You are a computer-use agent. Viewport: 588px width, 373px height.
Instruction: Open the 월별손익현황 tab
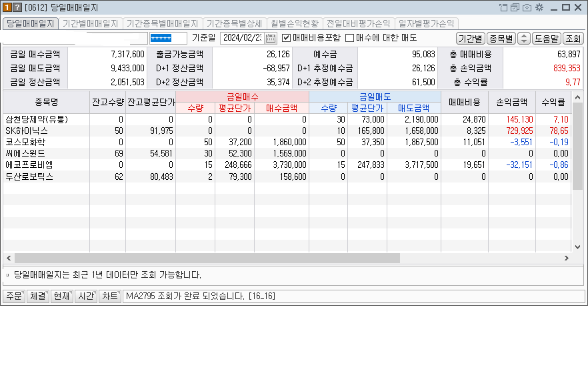[x=295, y=23]
